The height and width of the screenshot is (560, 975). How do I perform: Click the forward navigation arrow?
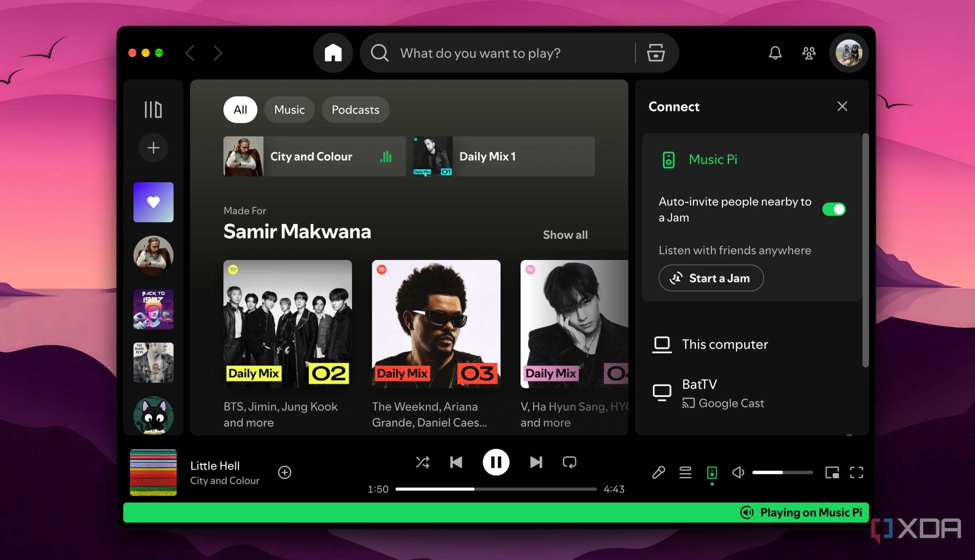[218, 53]
